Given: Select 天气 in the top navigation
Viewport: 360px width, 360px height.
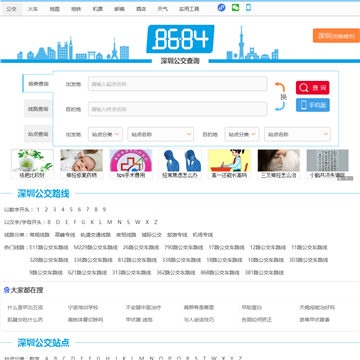Looking at the screenshot, I should [163, 9].
